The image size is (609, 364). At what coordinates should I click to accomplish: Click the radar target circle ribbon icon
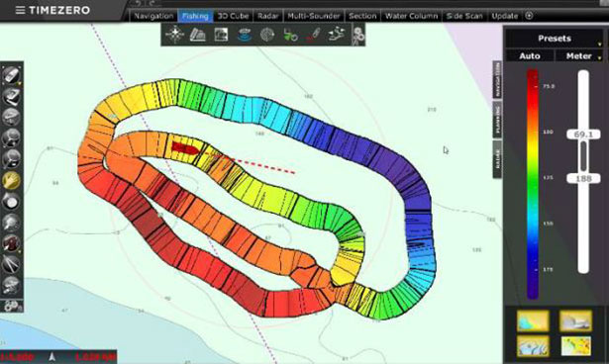click(267, 35)
